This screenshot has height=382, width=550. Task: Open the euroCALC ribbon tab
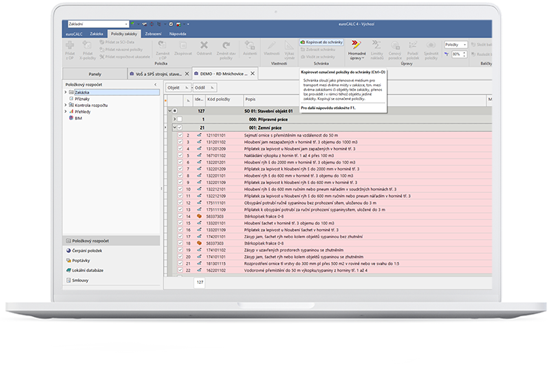tap(74, 34)
